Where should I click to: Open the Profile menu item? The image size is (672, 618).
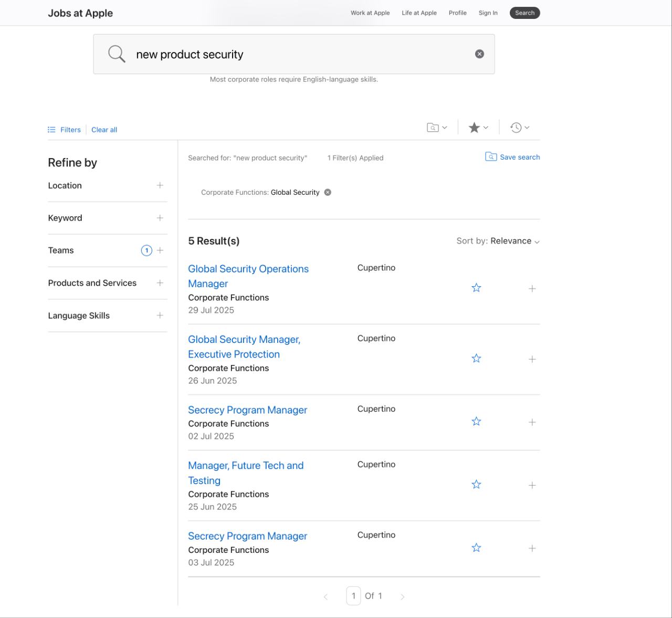[x=458, y=13]
